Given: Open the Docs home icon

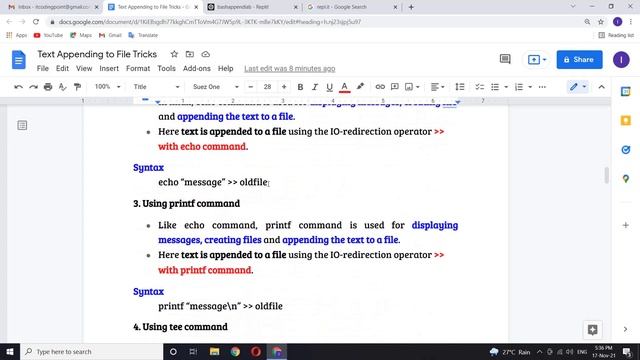Looking at the screenshot, I should pyautogui.click(x=18, y=60).
